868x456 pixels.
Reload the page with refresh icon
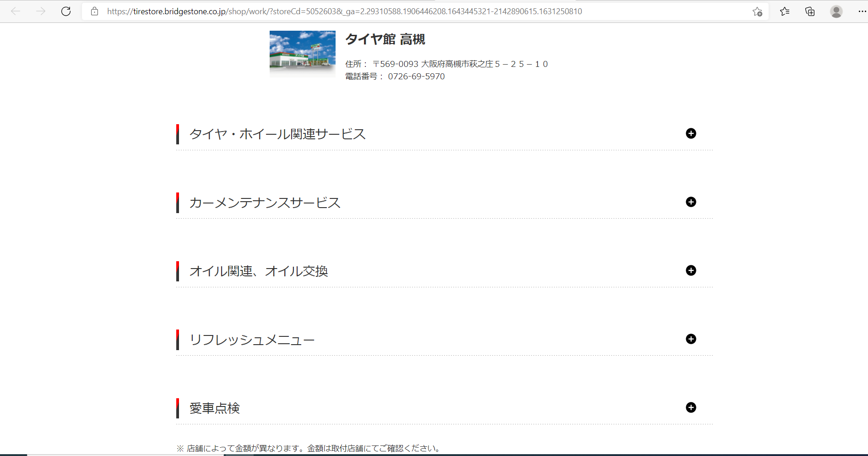coord(66,11)
